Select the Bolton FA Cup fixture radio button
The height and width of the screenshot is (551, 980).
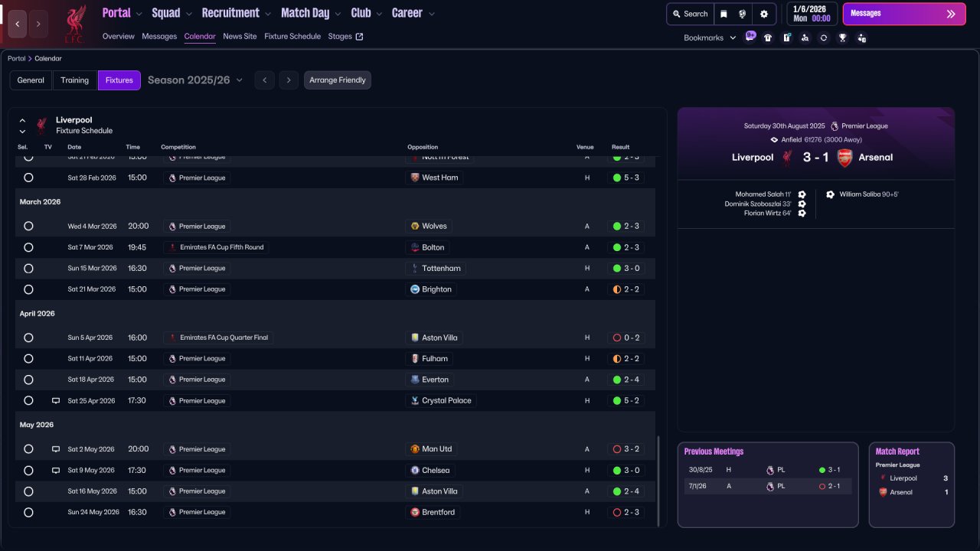point(28,247)
